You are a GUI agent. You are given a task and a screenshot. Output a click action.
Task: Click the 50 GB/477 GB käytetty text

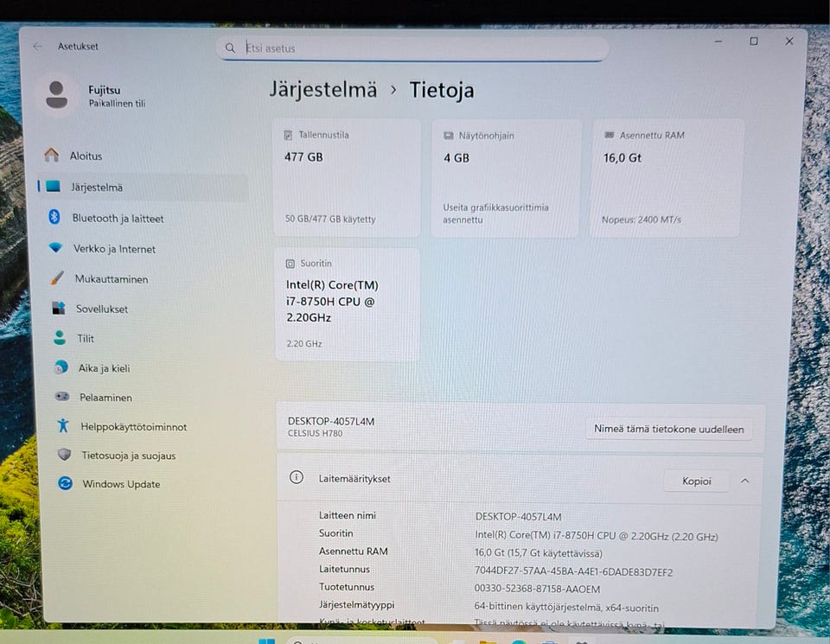click(x=330, y=219)
